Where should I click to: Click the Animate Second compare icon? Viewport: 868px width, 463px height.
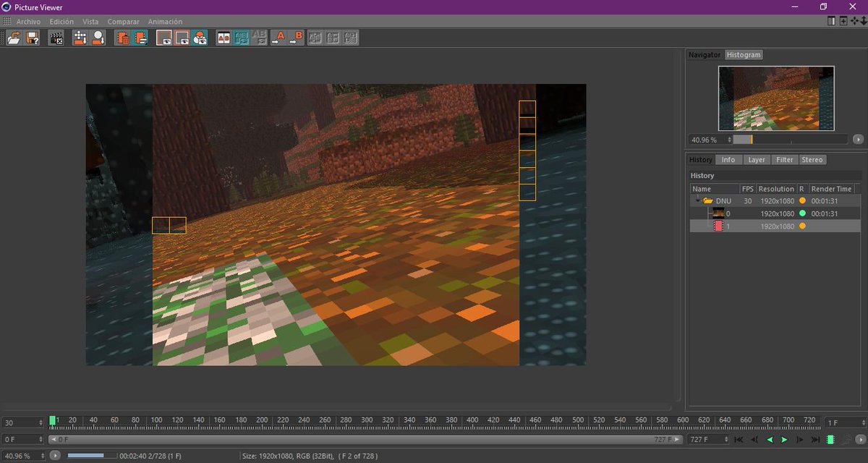tap(333, 38)
